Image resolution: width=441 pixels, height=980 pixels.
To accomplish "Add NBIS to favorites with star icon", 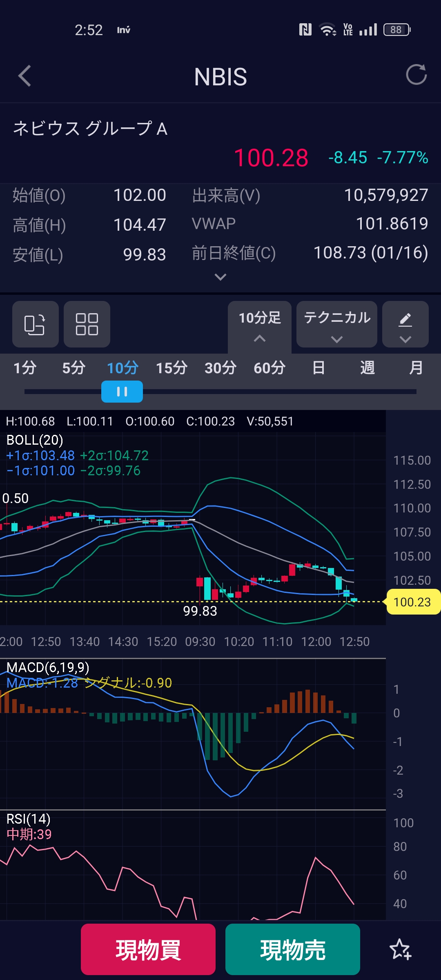I will (x=400, y=949).
